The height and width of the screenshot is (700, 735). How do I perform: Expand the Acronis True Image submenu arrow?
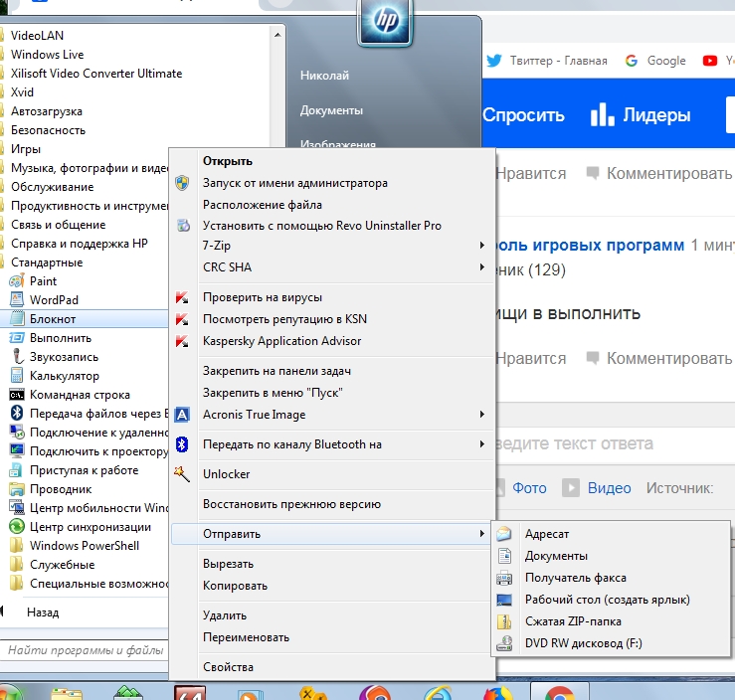[x=481, y=415]
